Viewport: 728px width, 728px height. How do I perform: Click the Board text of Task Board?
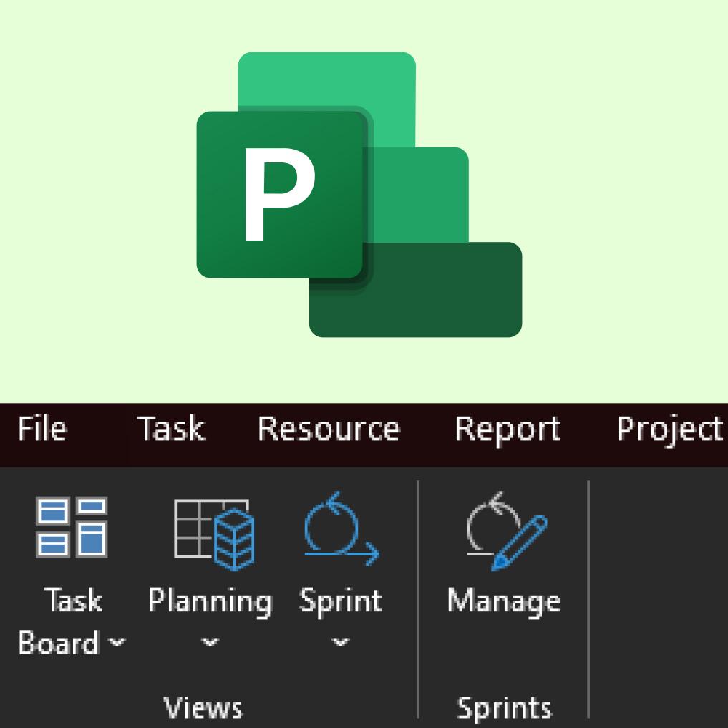(x=59, y=643)
